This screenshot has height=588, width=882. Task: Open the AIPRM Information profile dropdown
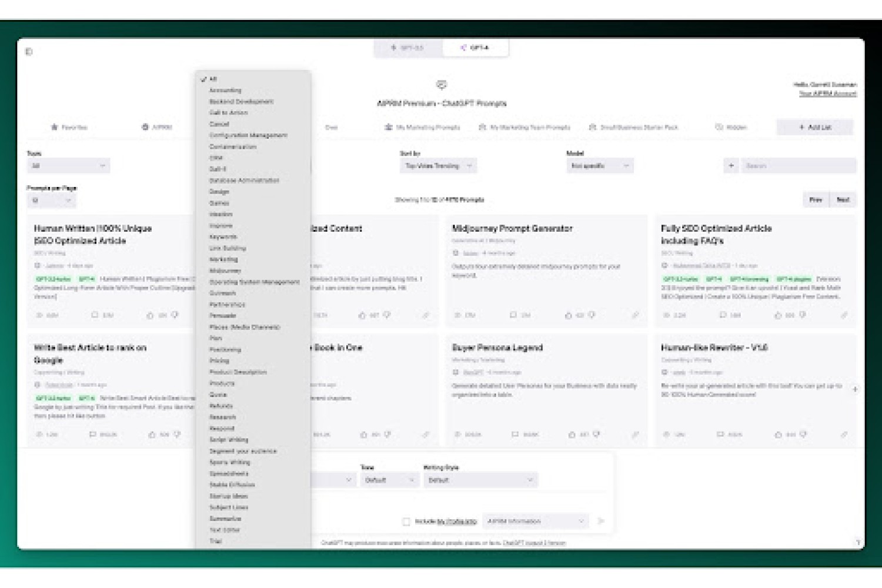535,521
